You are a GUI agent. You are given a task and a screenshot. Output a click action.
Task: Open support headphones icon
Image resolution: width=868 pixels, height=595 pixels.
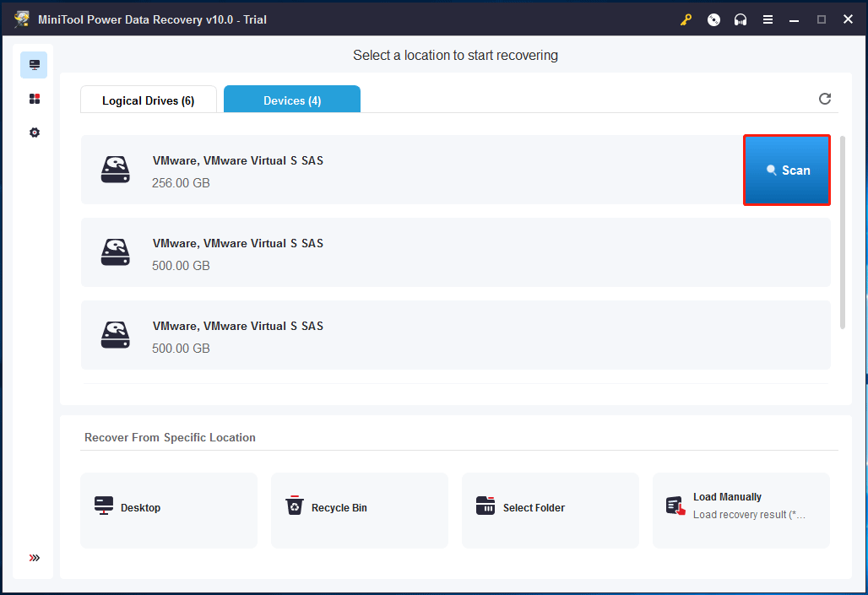(x=741, y=20)
